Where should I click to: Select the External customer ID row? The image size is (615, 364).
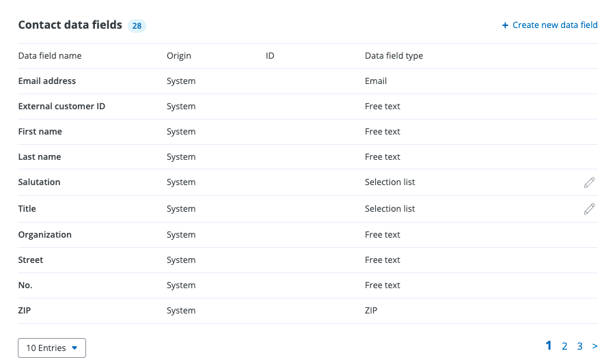click(x=61, y=107)
